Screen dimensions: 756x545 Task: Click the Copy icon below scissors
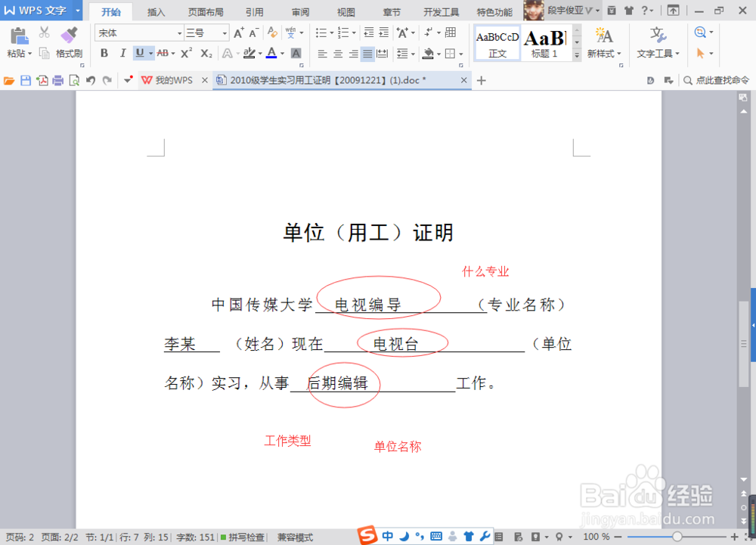(x=45, y=53)
